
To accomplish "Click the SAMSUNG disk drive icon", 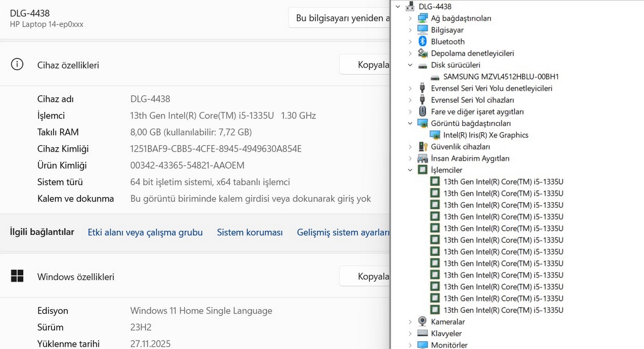I will 435,77.
